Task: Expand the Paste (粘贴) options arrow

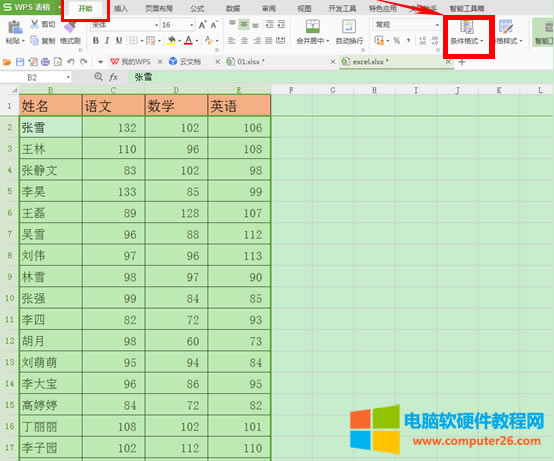Action: [x=23, y=41]
